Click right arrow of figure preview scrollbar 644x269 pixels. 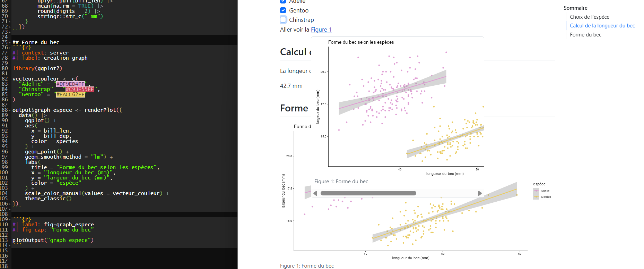pyautogui.click(x=480, y=193)
